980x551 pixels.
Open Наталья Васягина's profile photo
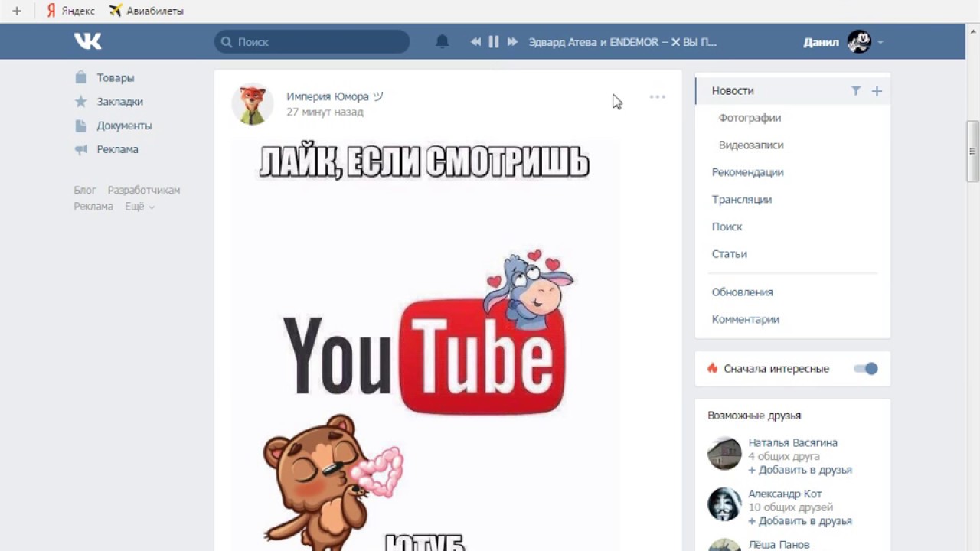[724, 453]
